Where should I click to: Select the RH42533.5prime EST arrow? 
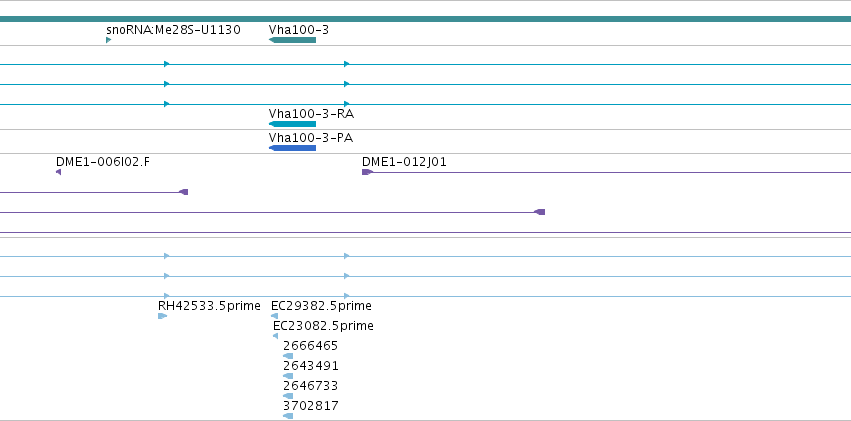162,316
